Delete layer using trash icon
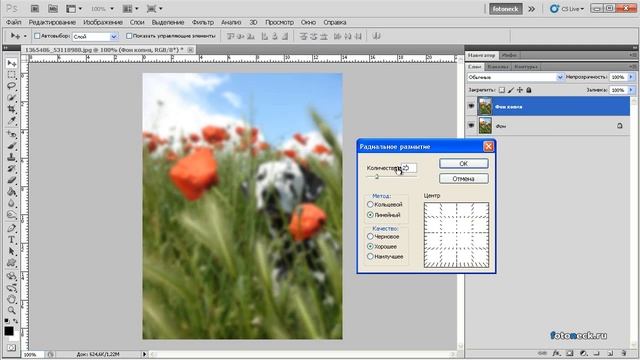Screen dimensions: 640x360 pos(623,353)
